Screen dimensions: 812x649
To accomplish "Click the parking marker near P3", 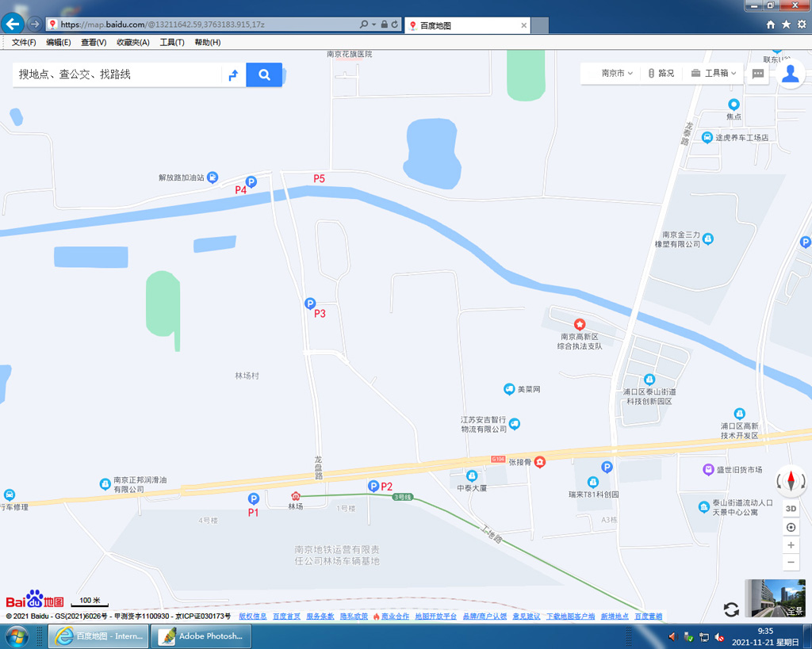I will pyautogui.click(x=310, y=304).
